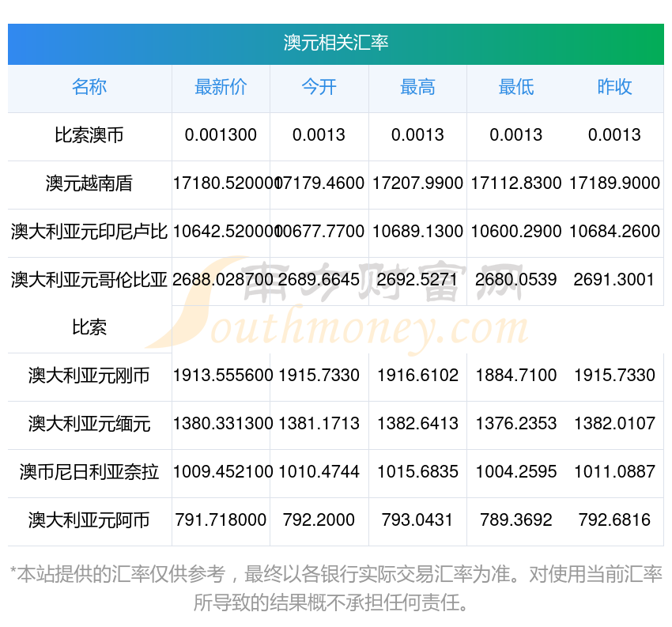
Task: Select the 名称 column header
Action: (x=89, y=87)
